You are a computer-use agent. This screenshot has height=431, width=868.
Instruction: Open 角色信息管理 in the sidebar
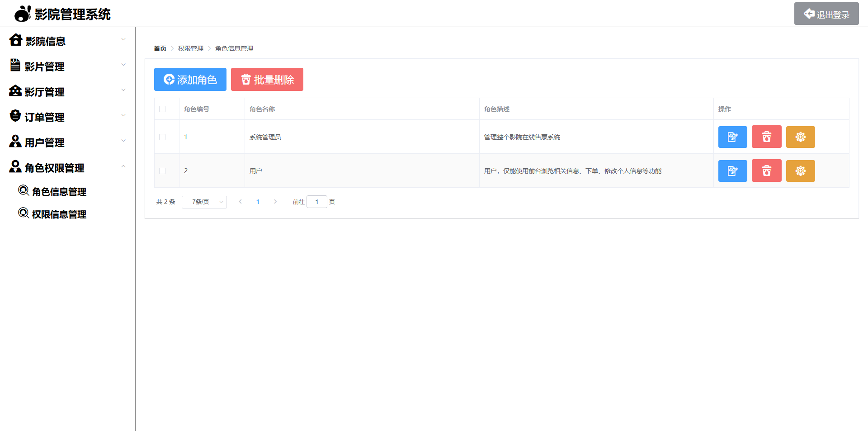[59, 191]
